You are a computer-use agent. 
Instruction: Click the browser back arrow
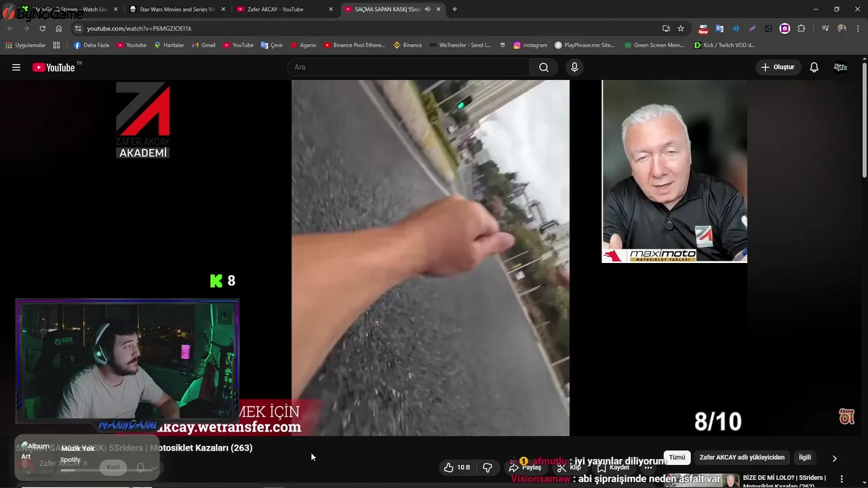pyautogui.click(x=9, y=28)
